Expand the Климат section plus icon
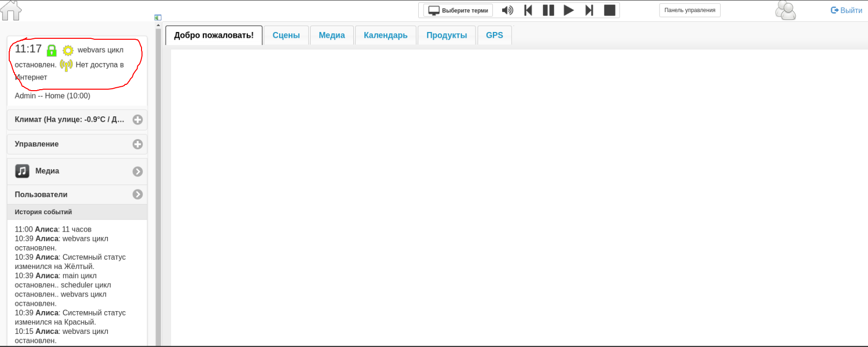This screenshot has width=868, height=347. tap(138, 120)
